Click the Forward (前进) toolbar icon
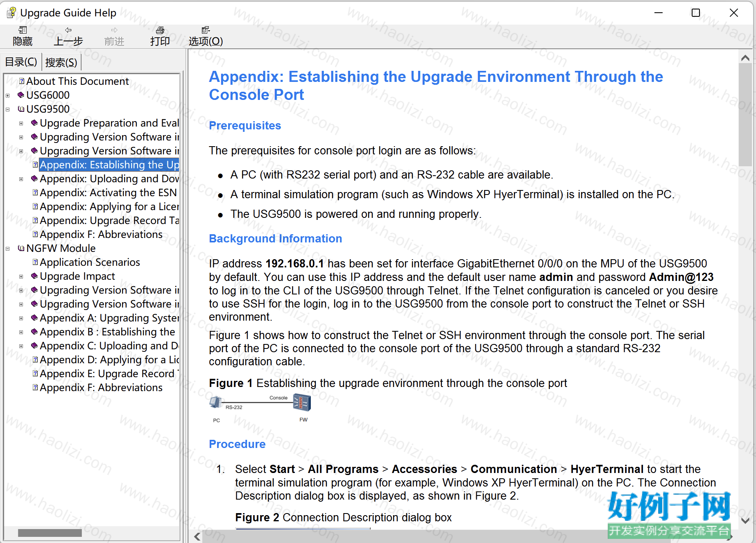Viewport: 756px width, 543px height. [x=114, y=30]
